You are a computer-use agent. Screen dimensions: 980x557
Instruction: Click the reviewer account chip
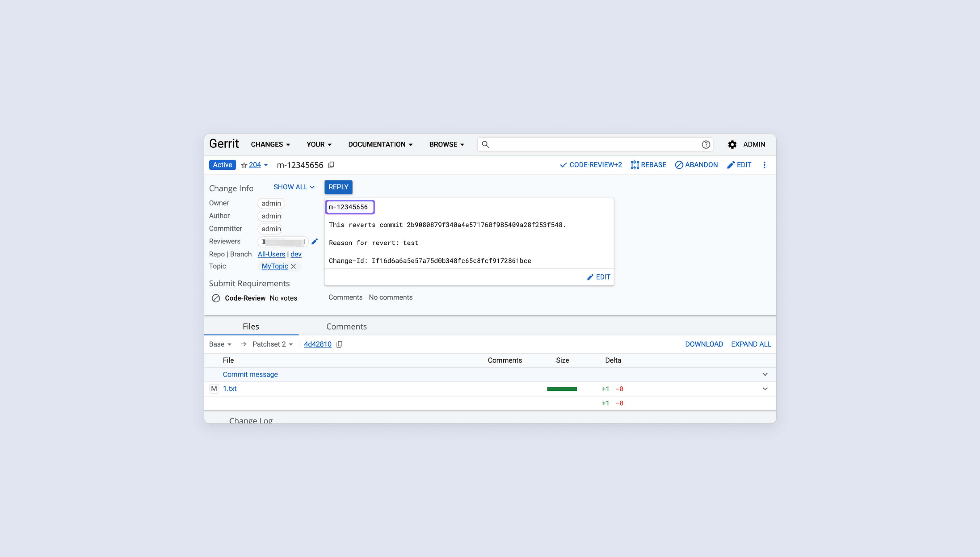283,242
